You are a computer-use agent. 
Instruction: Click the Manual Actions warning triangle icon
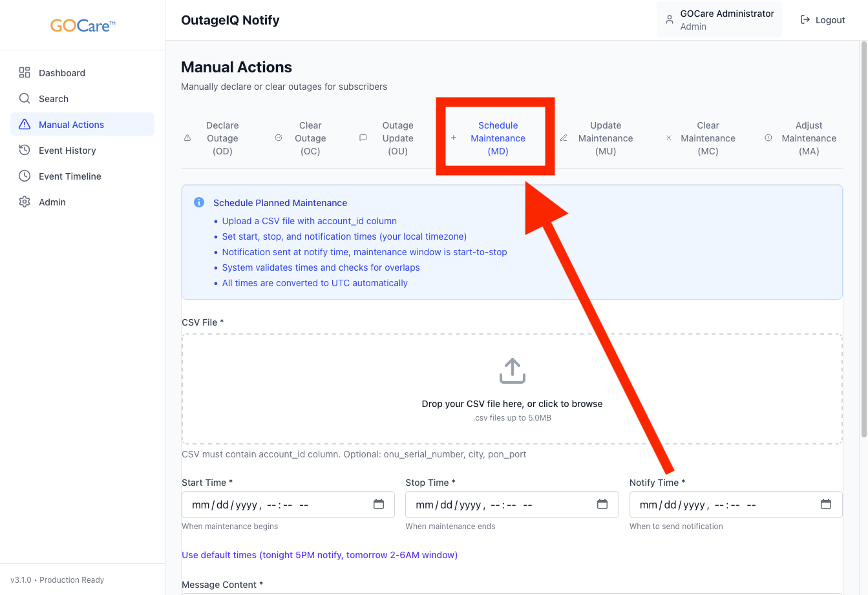[x=25, y=125]
